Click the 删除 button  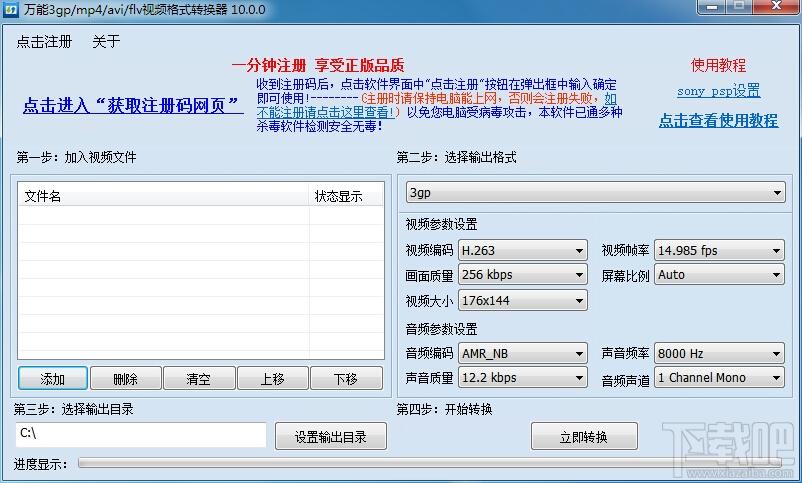(x=126, y=379)
